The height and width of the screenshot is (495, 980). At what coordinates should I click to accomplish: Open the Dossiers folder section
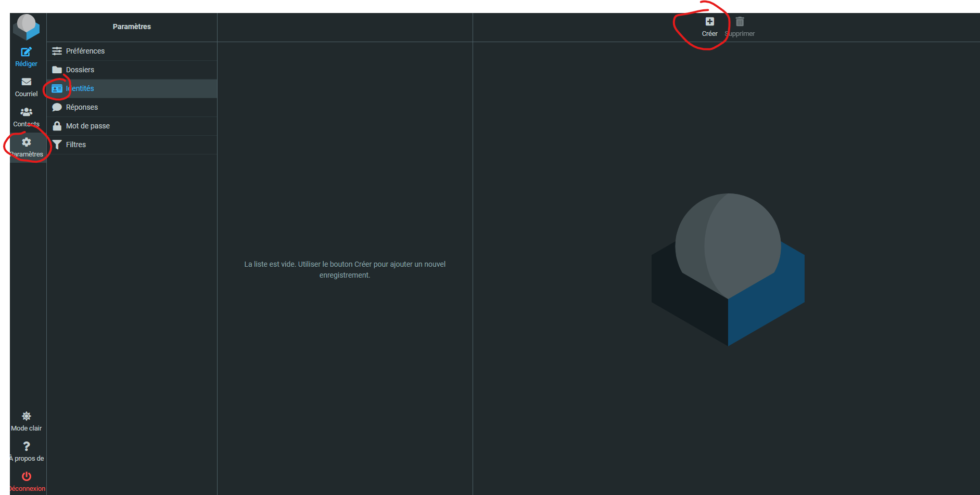[80, 70]
